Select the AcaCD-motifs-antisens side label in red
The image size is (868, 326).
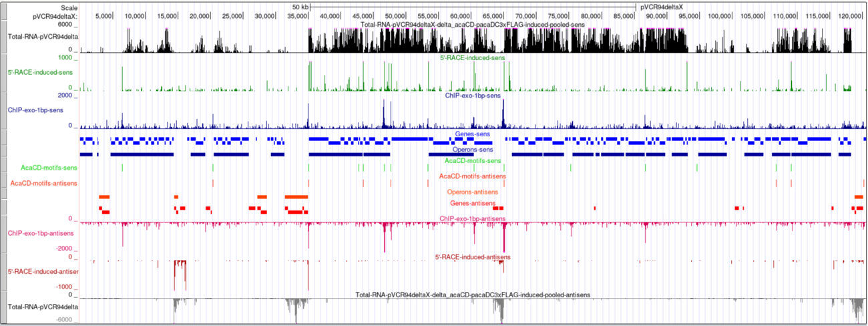point(43,182)
